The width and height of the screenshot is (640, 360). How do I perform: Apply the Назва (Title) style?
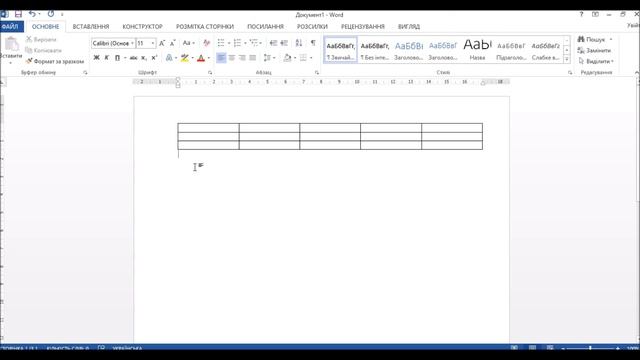[x=477, y=50]
